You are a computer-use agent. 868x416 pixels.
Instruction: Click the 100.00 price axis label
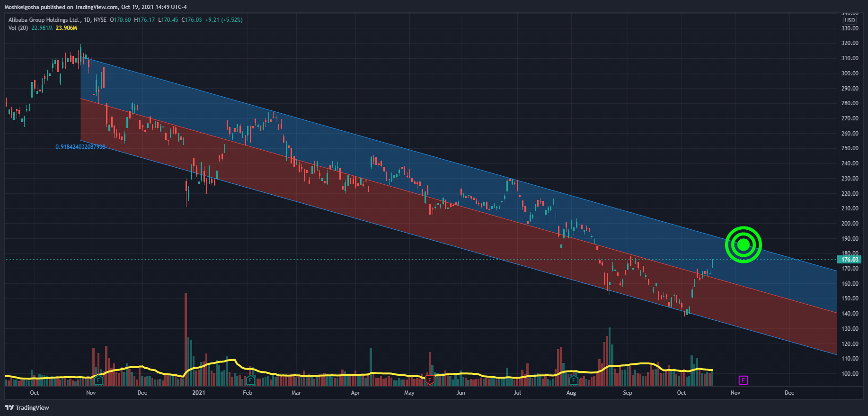[850, 374]
